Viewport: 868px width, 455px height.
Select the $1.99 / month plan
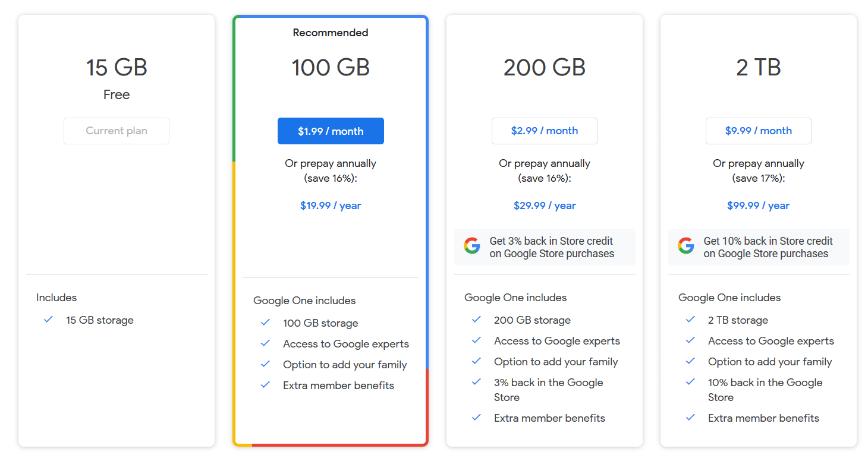click(x=331, y=131)
